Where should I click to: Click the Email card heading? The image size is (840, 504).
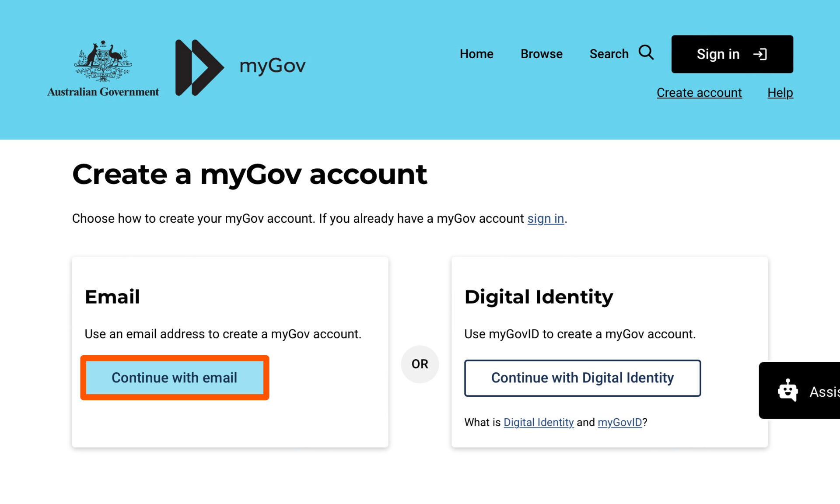pos(112,297)
